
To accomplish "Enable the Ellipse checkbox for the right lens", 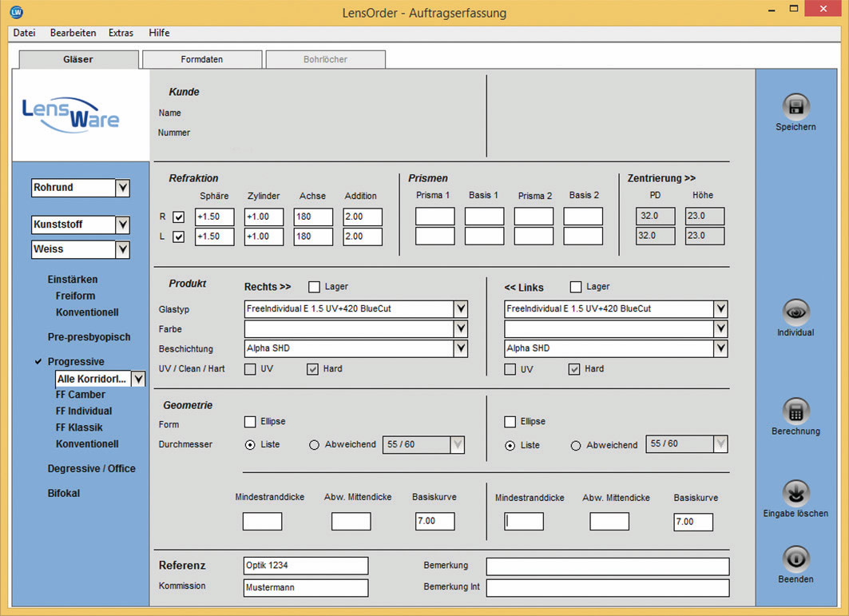I will [x=250, y=422].
